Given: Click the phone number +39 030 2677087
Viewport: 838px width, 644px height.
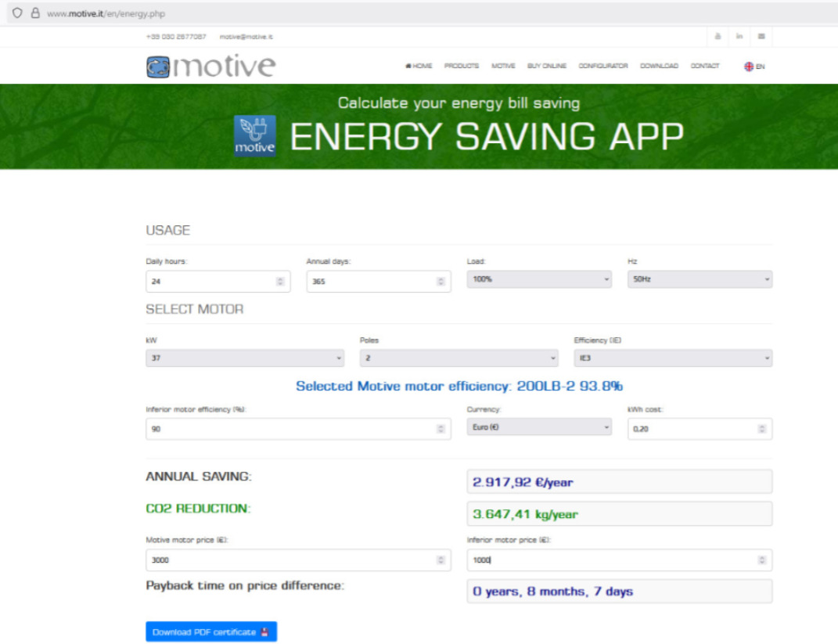Looking at the screenshot, I should (176, 36).
